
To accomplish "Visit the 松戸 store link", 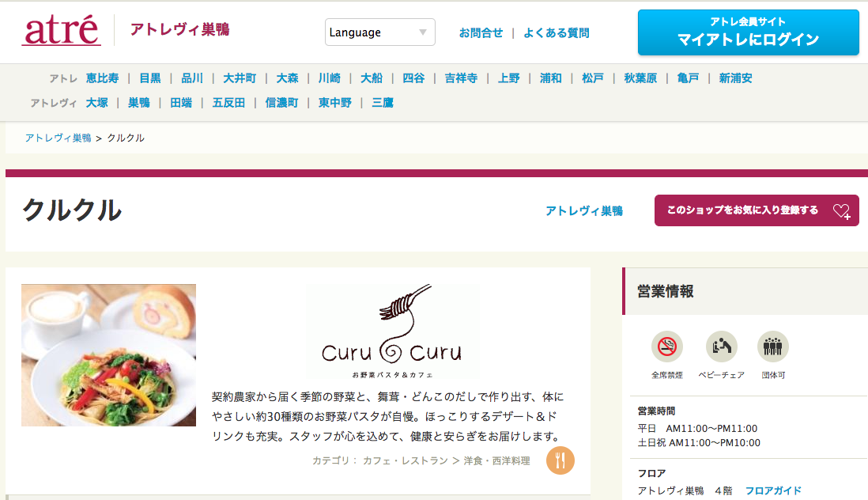I will pyautogui.click(x=593, y=78).
